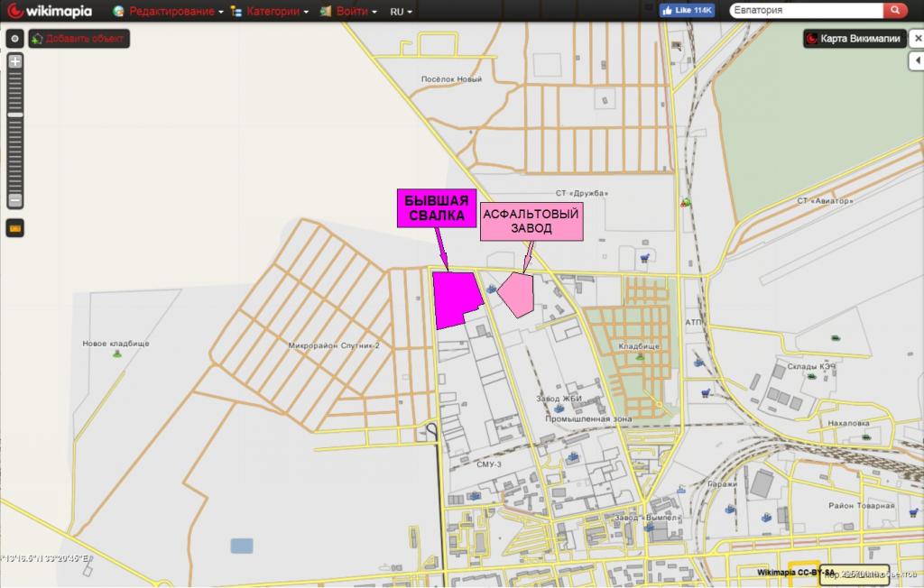Click the Евпатория search field
924x588 pixels.
click(807, 11)
